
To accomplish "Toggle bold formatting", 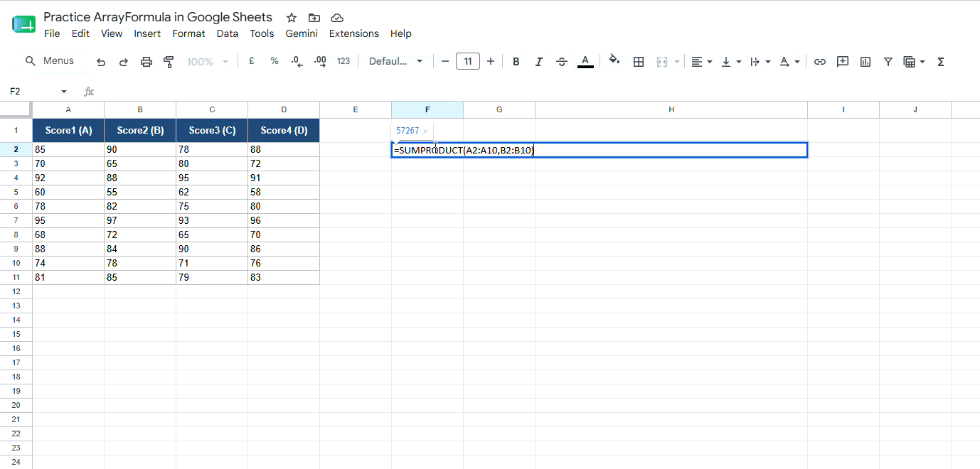I will click(x=516, y=62).
